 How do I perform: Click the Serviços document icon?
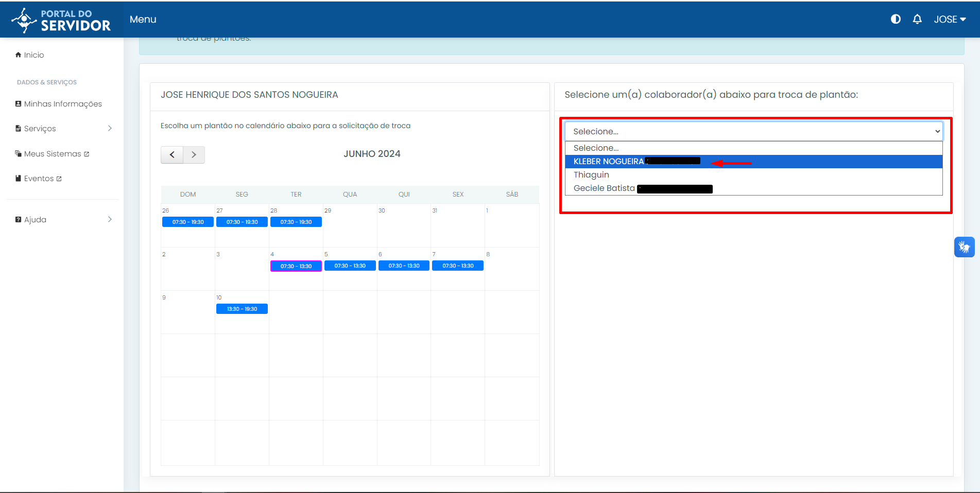point(18,128)
